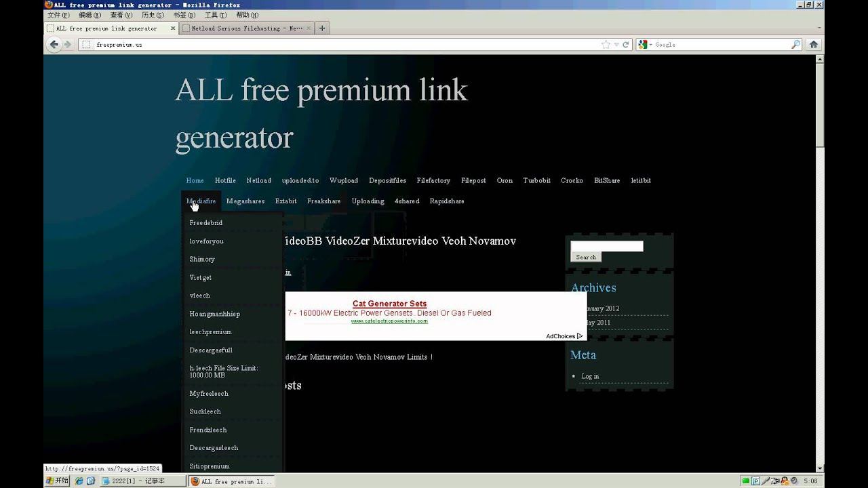Open the 历史 (History) menu
Image resolution: width=868 pixels, height=488 pixels.
[x=153, y=15]
